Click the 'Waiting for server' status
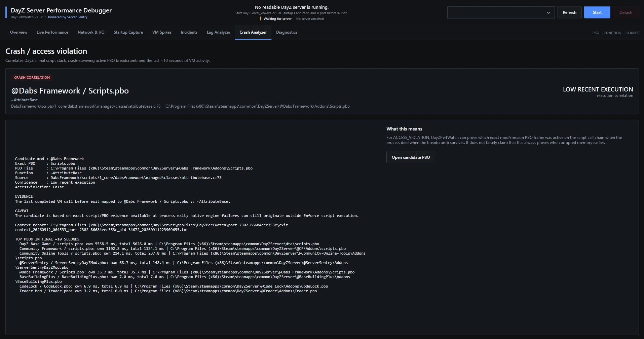This screenshot has width=644, height=339. click(277, 19)
